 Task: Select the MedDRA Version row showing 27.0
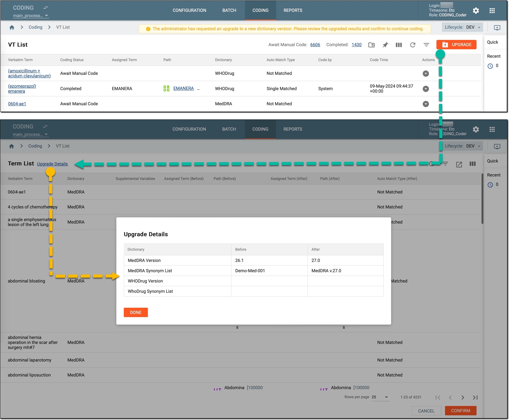coord(253,261)
